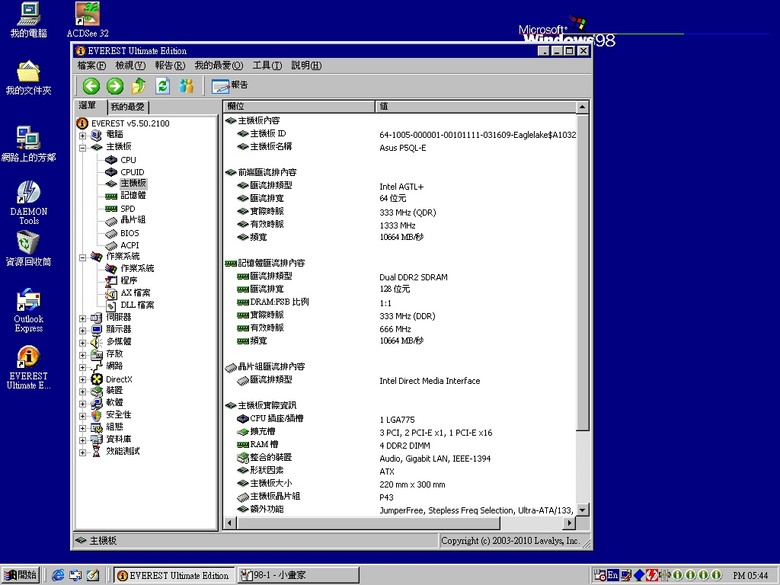Expand the 存放 tree node
Image resolution: width=780 pixels, height=585 pixels.
pos(83,355)
